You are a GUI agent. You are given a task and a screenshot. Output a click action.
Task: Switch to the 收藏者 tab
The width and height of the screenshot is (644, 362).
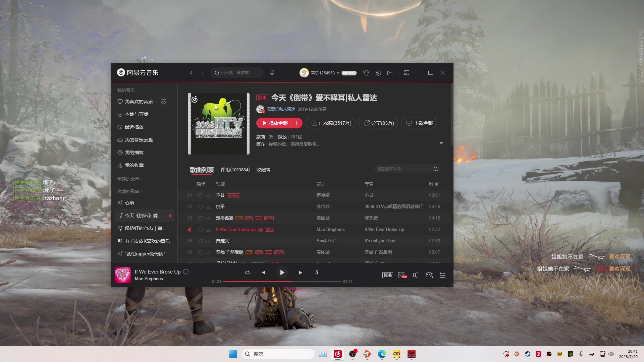(x=263, y=170)
